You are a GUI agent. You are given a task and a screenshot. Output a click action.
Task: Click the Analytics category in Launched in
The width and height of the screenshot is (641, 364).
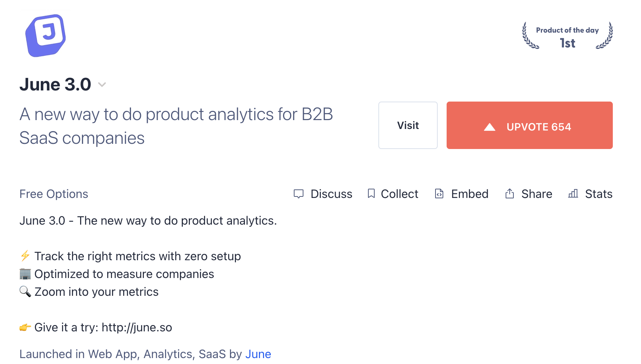pyautogui.click(x=168, y=354)
